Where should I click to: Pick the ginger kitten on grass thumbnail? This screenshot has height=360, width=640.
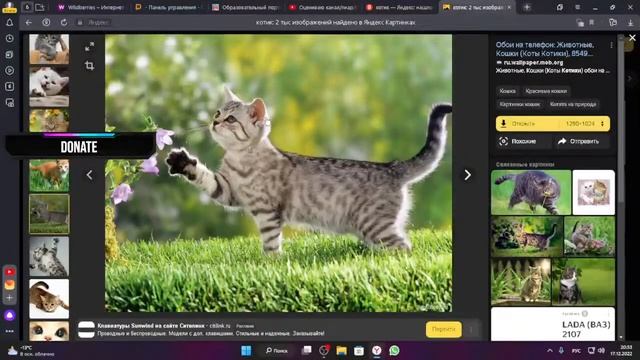point(49,176)
